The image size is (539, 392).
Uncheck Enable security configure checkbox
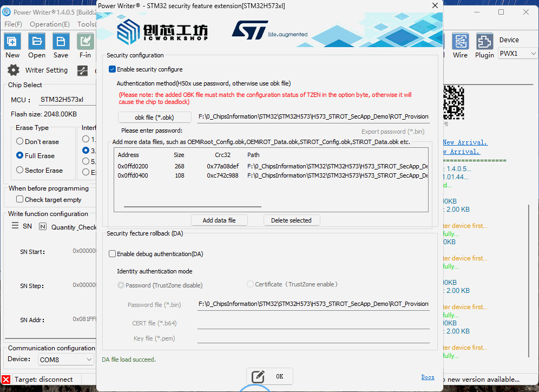point(113,69)
